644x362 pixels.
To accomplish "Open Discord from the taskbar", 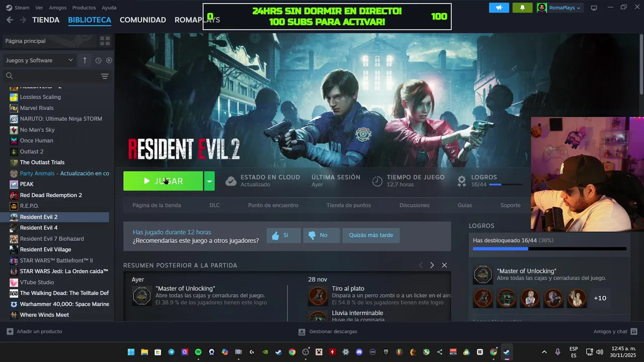I will [x=359, y=352].
